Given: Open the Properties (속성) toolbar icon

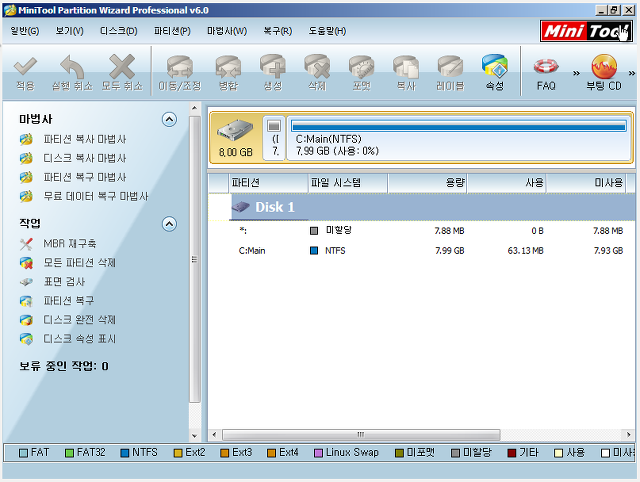Looking at the screenshot, I should (495, 66).
